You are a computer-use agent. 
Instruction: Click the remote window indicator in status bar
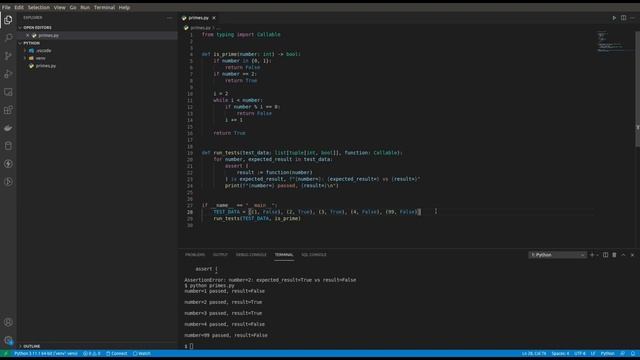(5, 353)
